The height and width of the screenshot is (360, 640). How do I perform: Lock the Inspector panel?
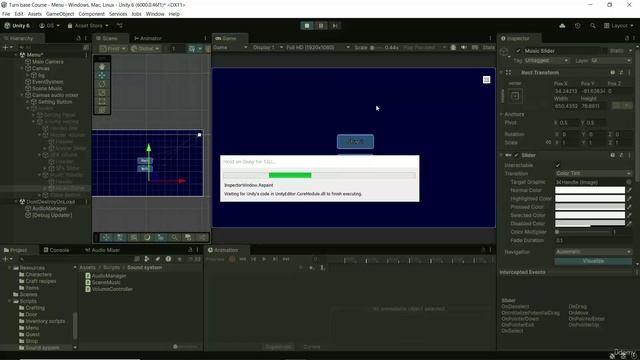(x=627, y=38)
